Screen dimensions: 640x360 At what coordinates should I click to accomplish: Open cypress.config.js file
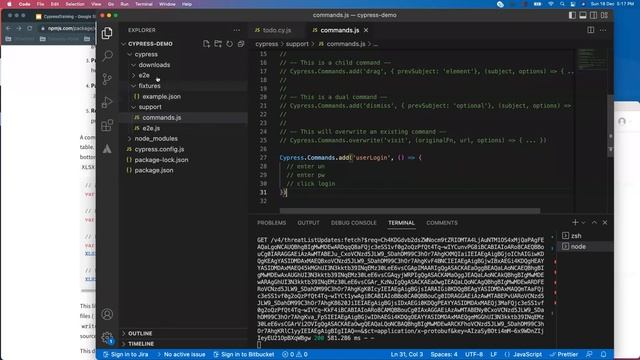tap(159, 149)
